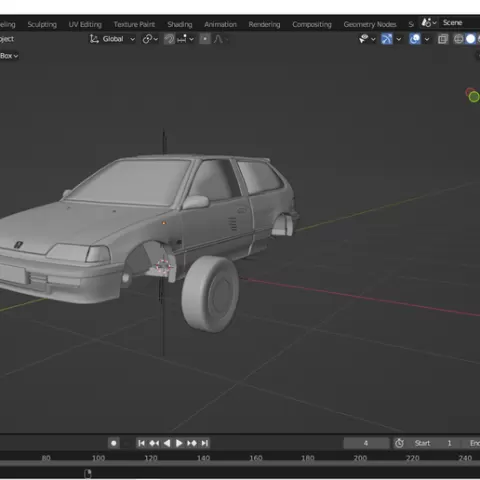Switch to wireframe viewport shading

pyautogui.click(x=459, y=39)
